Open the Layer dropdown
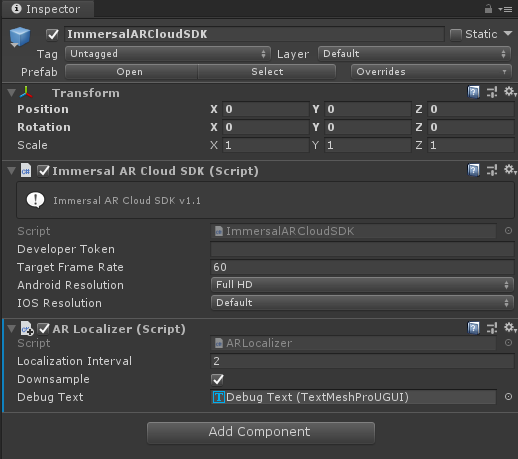Screen dimensions: 518x459 click(x=414, y=54)
